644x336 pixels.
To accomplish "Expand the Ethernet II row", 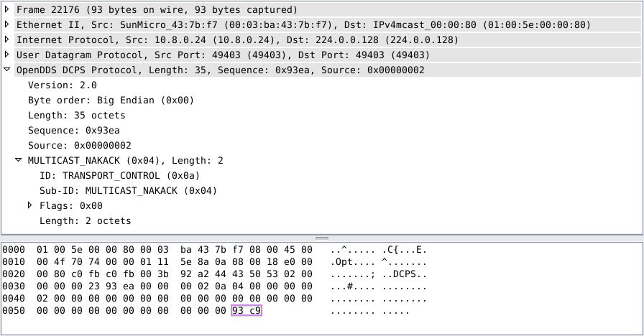I will click(6, 24).
